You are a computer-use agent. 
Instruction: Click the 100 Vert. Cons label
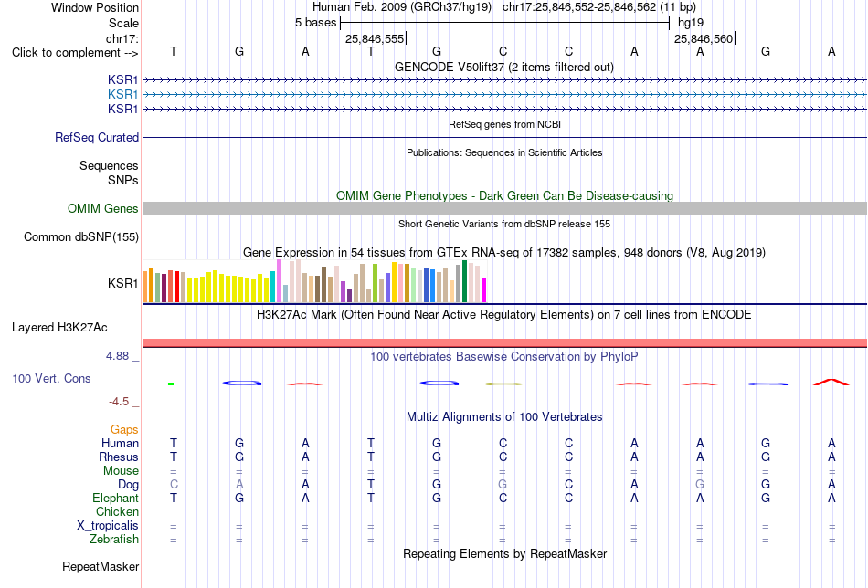(51, 378)
